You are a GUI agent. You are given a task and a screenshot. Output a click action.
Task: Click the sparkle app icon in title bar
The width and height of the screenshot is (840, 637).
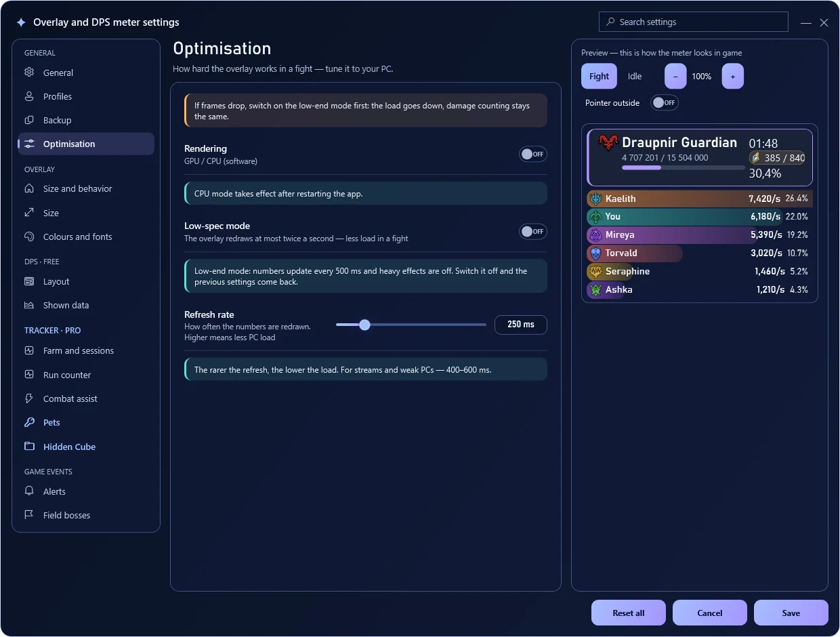[x=21, y=22]
